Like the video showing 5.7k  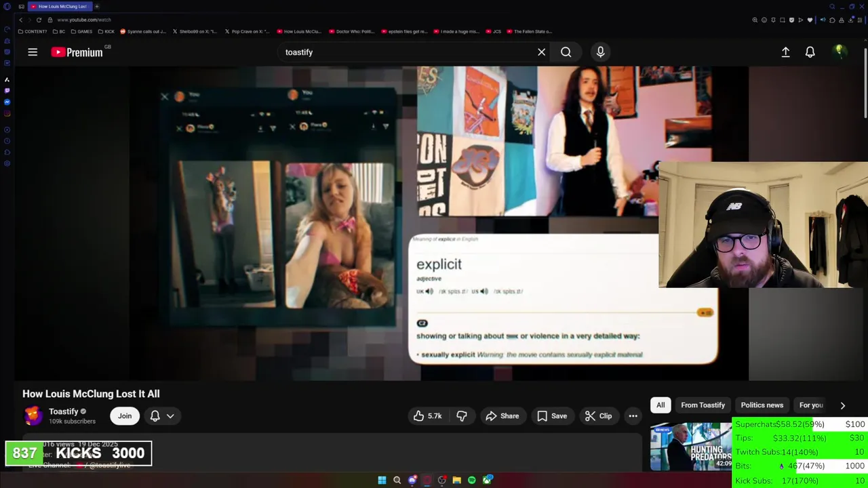click(x=427, y=415)
